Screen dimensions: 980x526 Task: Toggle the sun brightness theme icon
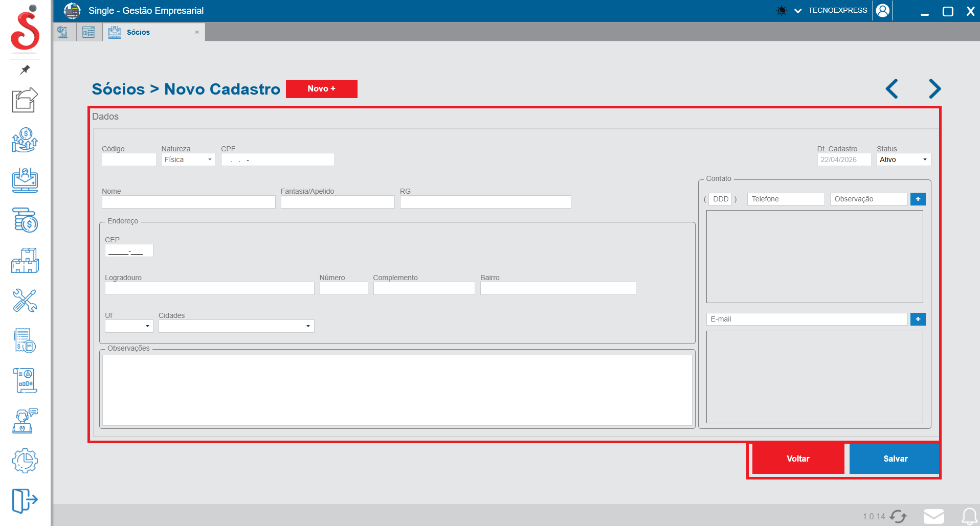tap(781, 11)
